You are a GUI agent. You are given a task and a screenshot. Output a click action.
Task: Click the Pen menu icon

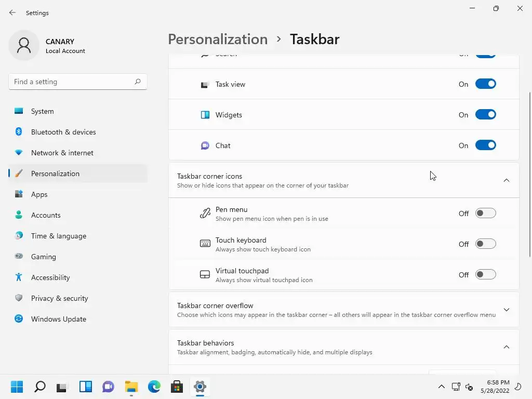pyautogui.click(x=205, y=214)
